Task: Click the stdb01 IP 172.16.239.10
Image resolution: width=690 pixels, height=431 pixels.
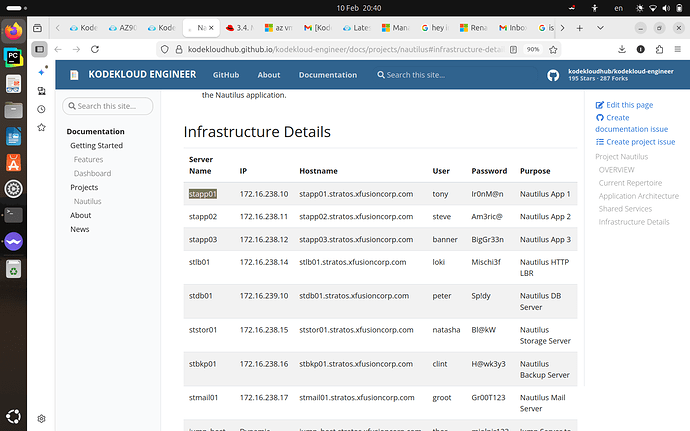Action: (x=264, y=296)
